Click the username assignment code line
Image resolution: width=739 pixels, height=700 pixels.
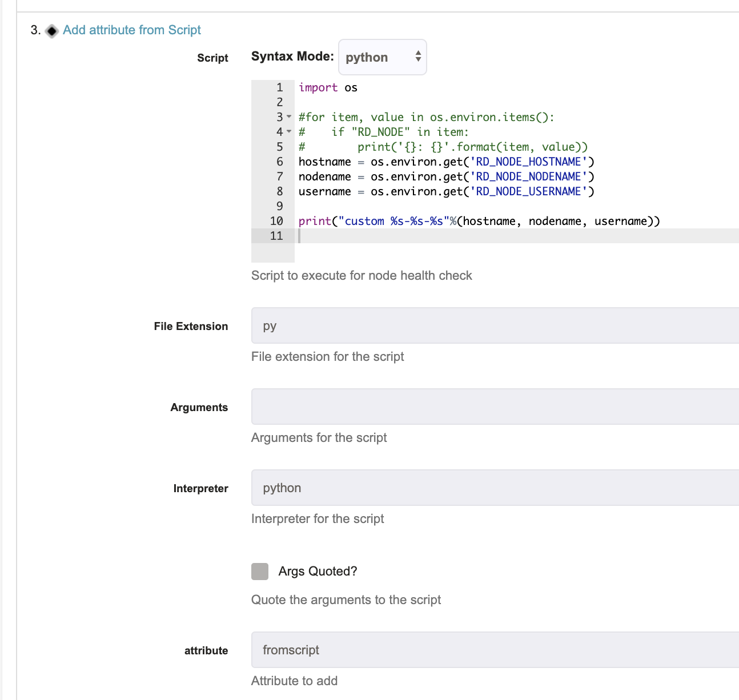[446, 191]
